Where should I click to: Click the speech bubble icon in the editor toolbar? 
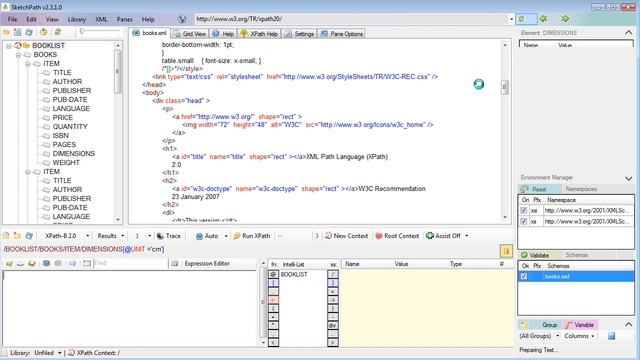(x=72, y=264)
